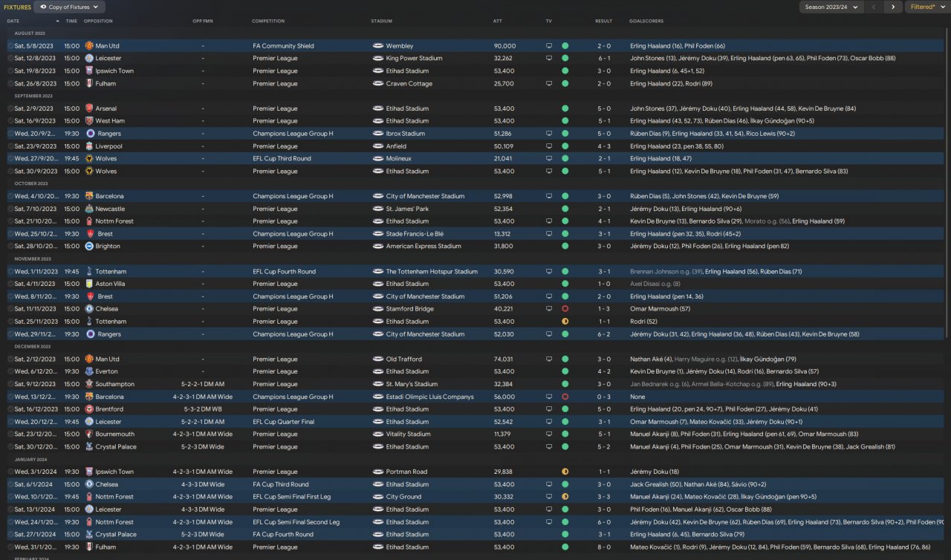
Task: Open the Copy of Fixtures view dropdown
Action: coord(70,7)
